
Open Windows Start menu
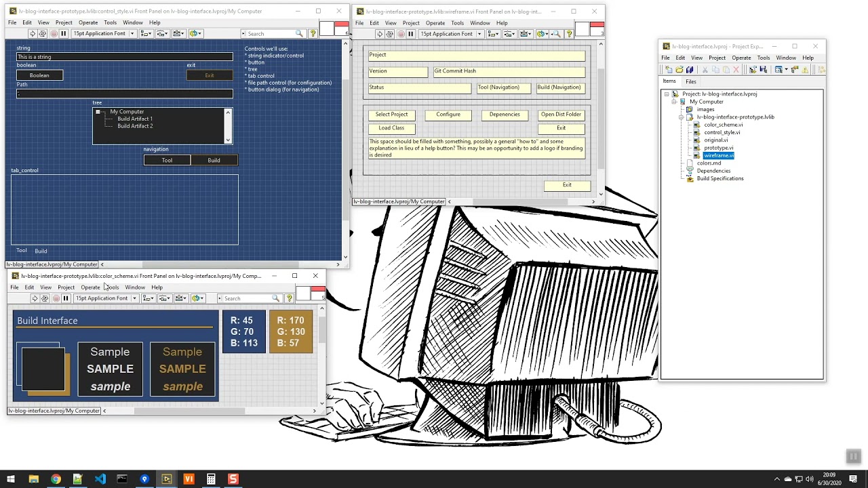pos(11,479)
